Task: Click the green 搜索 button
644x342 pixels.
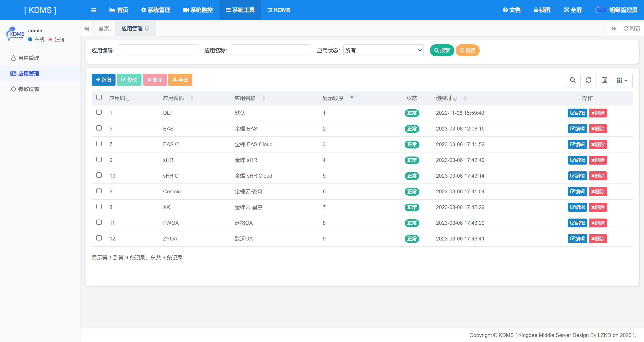Action: point(442,51)
